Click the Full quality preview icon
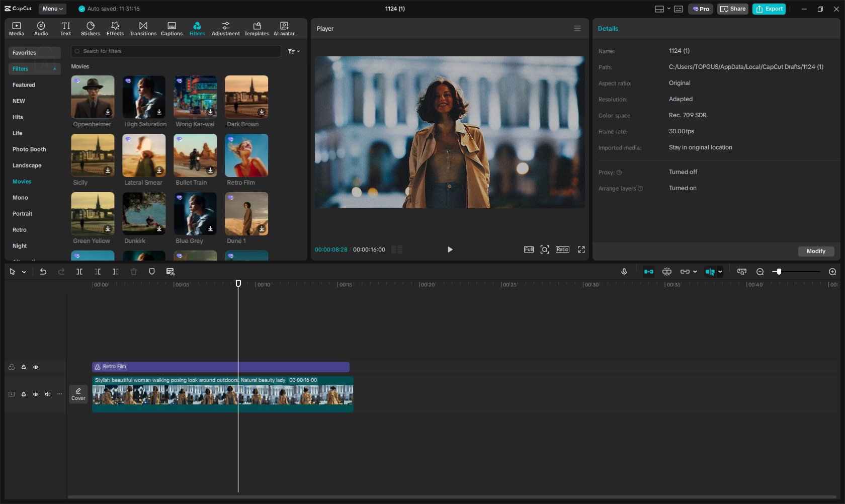 coord(529,249)
